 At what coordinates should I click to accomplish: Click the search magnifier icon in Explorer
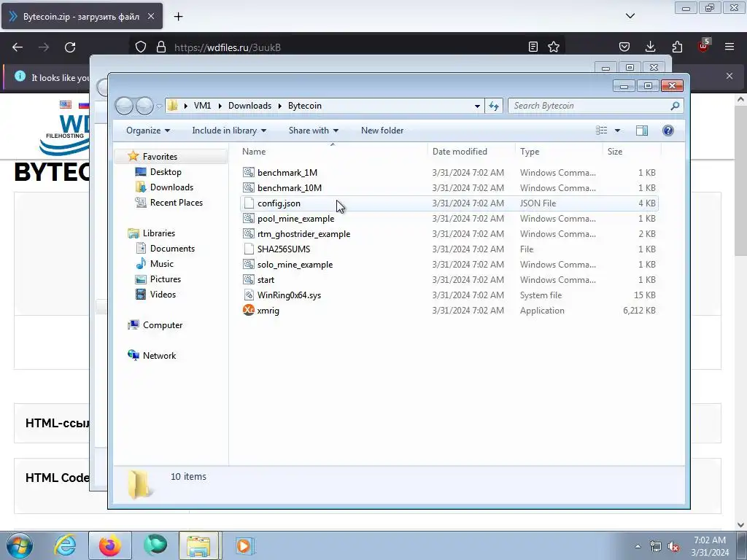coord(675,106)
